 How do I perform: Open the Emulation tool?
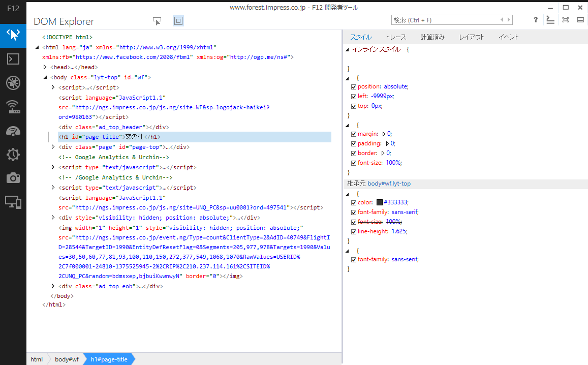[13, 202]
